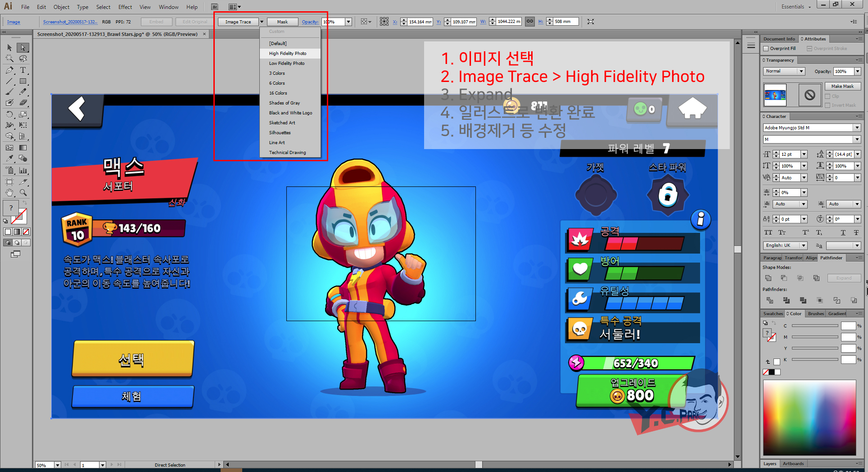Open the Effect menu
Screen dimensions: 868x472
(125, 7)
